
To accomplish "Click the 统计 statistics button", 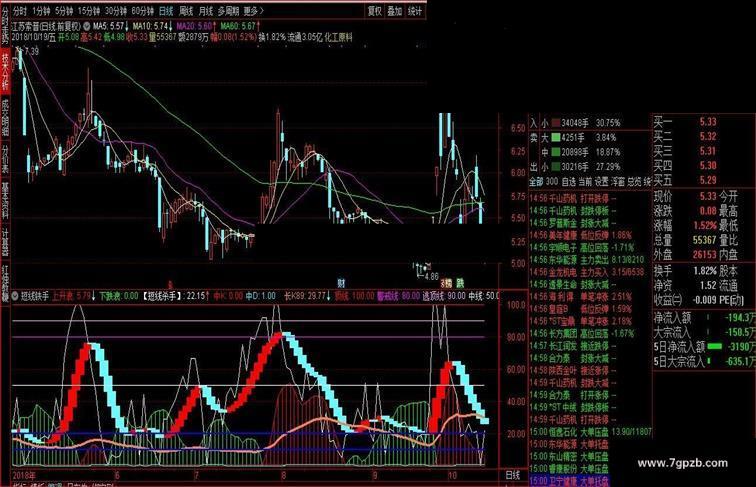I will [x=415, y=11].
